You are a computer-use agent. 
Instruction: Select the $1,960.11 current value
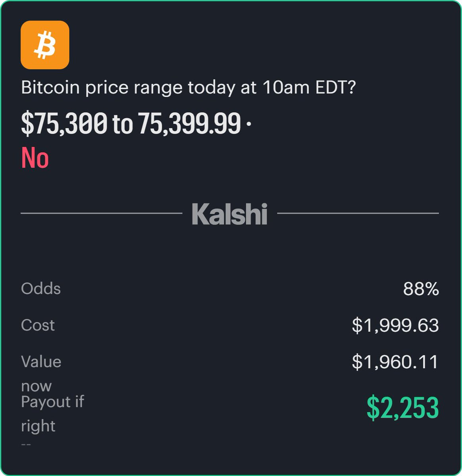pos(395,362)
